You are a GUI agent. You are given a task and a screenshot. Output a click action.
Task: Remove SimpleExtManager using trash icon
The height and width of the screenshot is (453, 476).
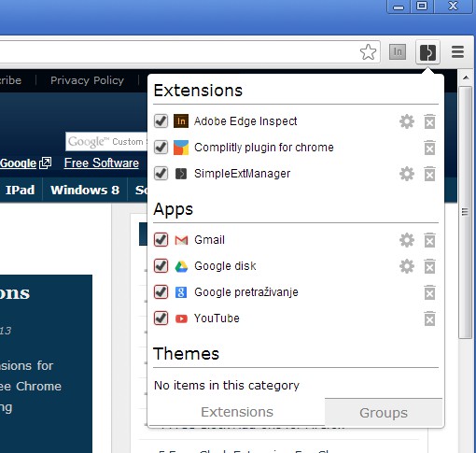tap(429, 174)
